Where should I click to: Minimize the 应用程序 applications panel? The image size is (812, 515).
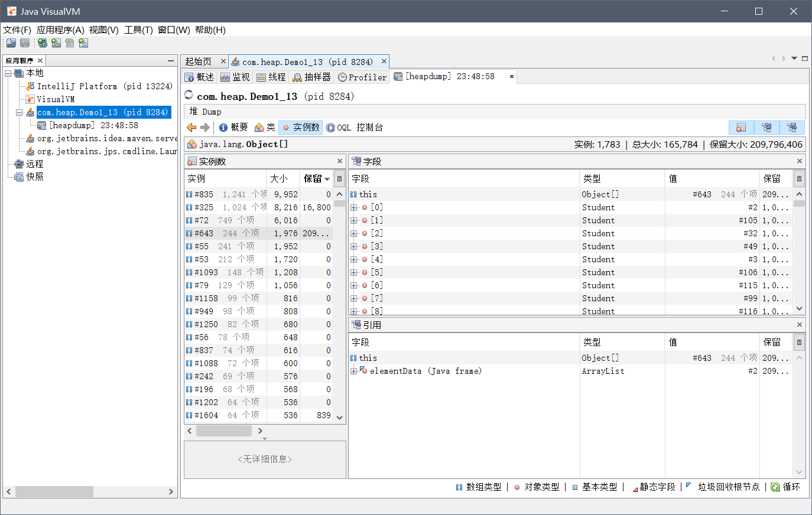(x=170, y=61)
